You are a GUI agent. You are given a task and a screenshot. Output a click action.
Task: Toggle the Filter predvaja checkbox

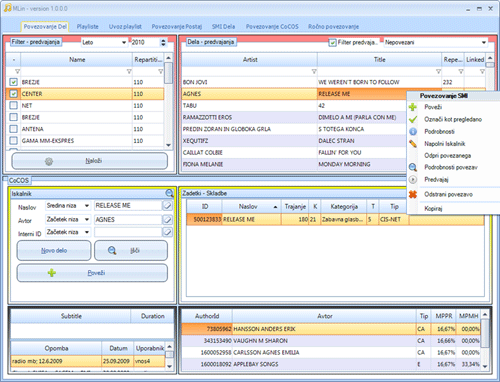tap(332, 42)
